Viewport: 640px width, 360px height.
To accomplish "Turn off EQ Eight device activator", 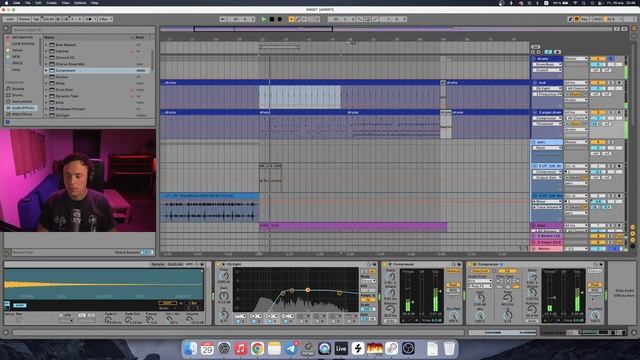I will point(219,264).
